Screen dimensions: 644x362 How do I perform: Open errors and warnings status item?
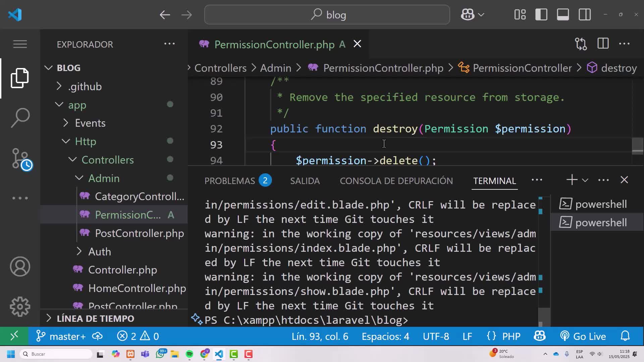coord(138,336)
